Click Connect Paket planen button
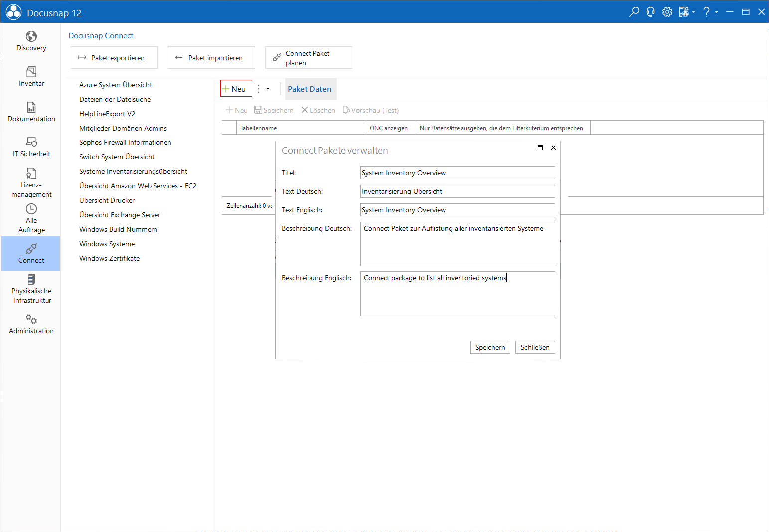The image size is (769, 532). pyautogui.click(x=308, y=58)
